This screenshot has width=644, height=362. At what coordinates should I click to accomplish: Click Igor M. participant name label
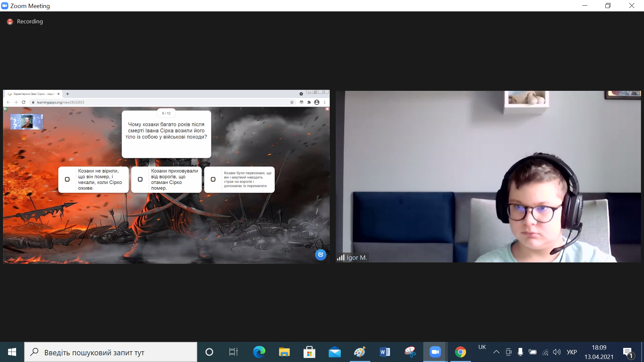(x=357, y=258)
